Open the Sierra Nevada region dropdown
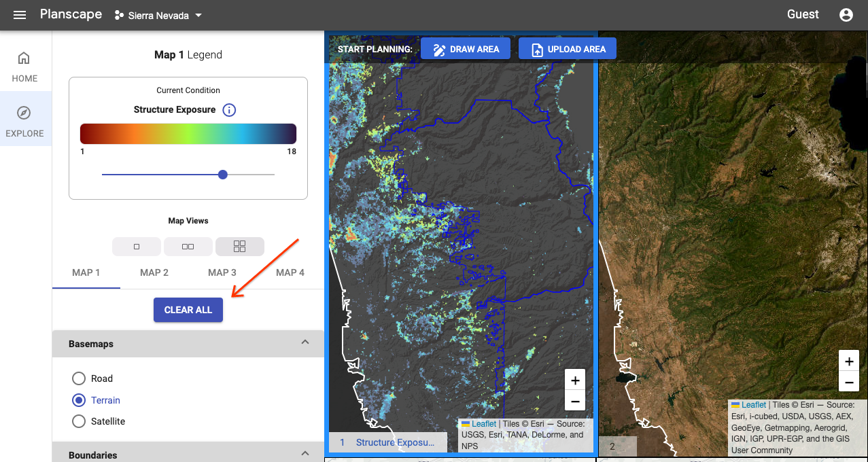The width and height of the screenshot is (868, 462). click(158, 15)
